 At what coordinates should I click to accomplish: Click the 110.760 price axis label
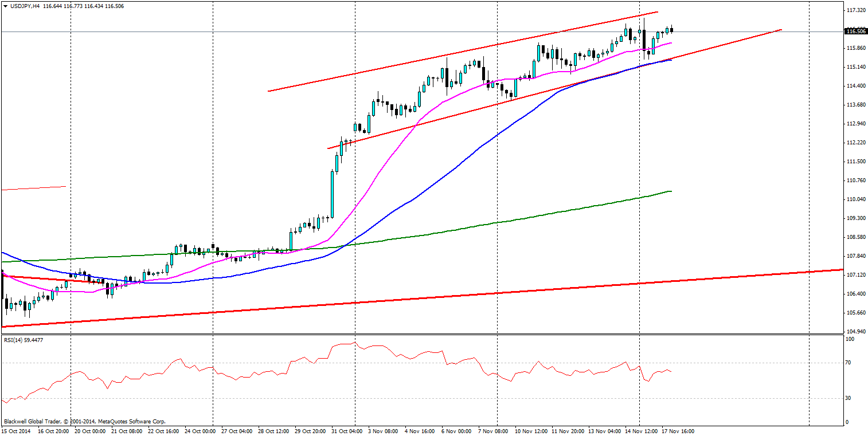point(856,180)
